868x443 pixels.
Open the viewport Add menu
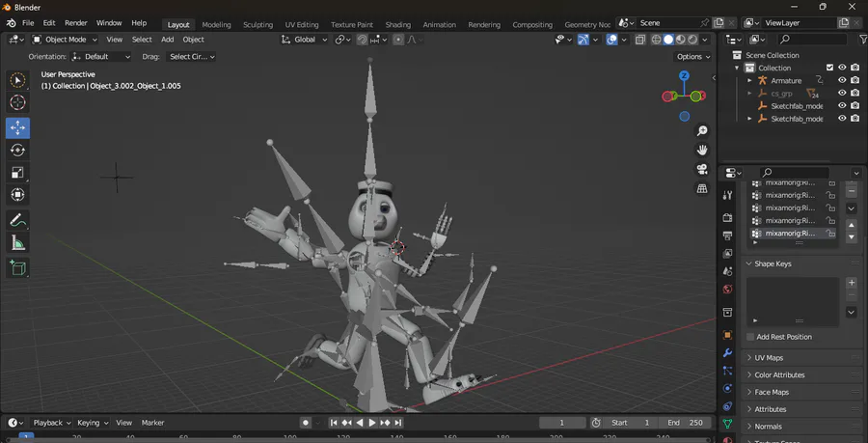(167, 40)
